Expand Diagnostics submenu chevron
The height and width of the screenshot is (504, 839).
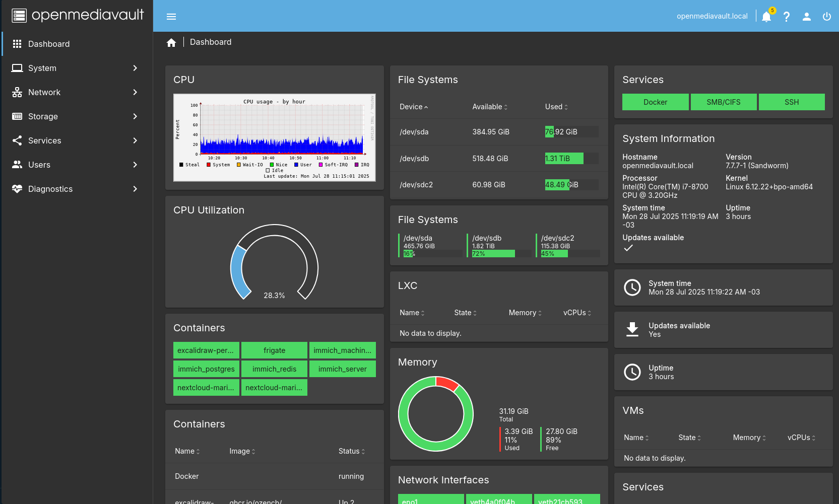[x=135, y=189]
